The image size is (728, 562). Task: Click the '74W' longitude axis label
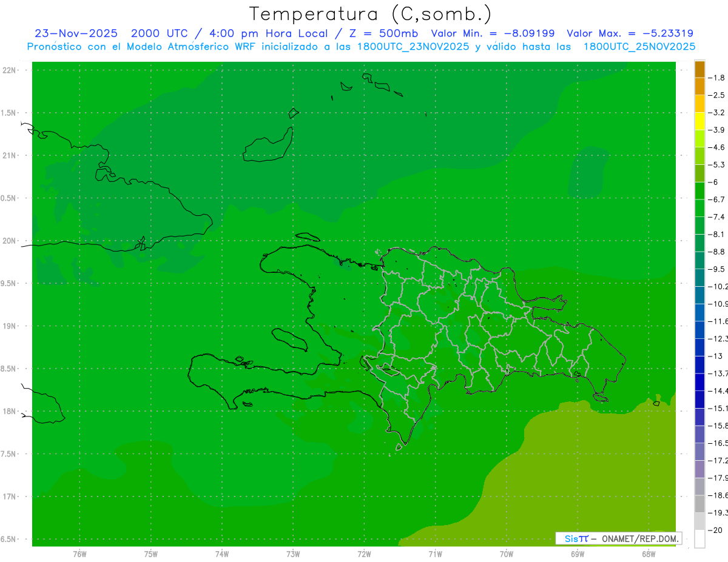coord(222,554)
